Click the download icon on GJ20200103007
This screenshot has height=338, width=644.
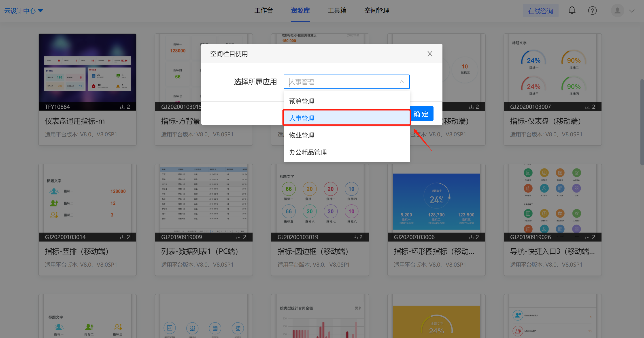(x=587, y=107)
